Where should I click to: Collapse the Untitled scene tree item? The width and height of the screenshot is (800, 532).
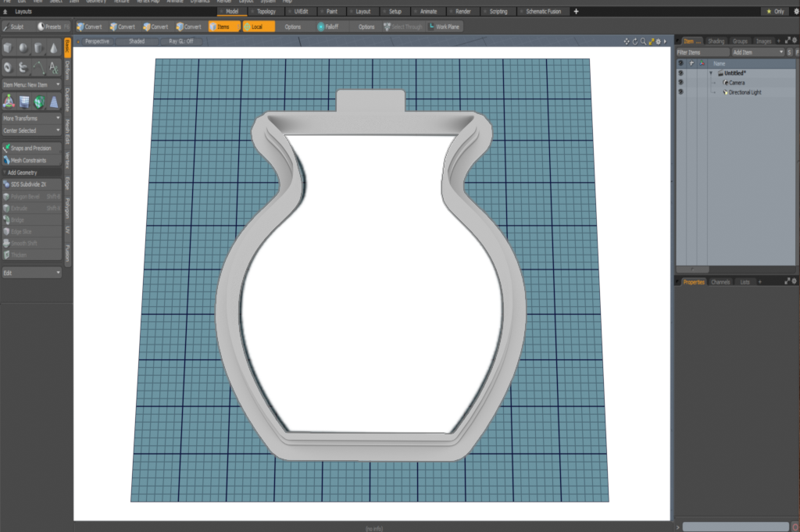(x=711, y=73)
